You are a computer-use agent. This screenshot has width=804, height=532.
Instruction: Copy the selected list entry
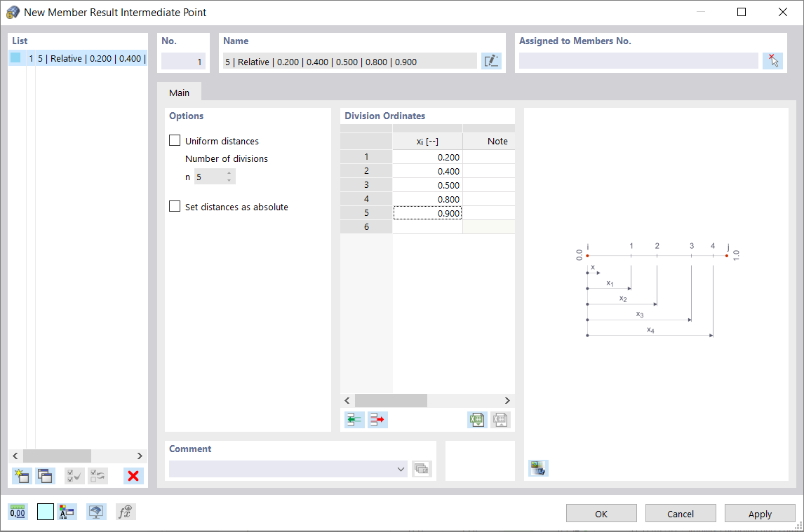(45, 476)
